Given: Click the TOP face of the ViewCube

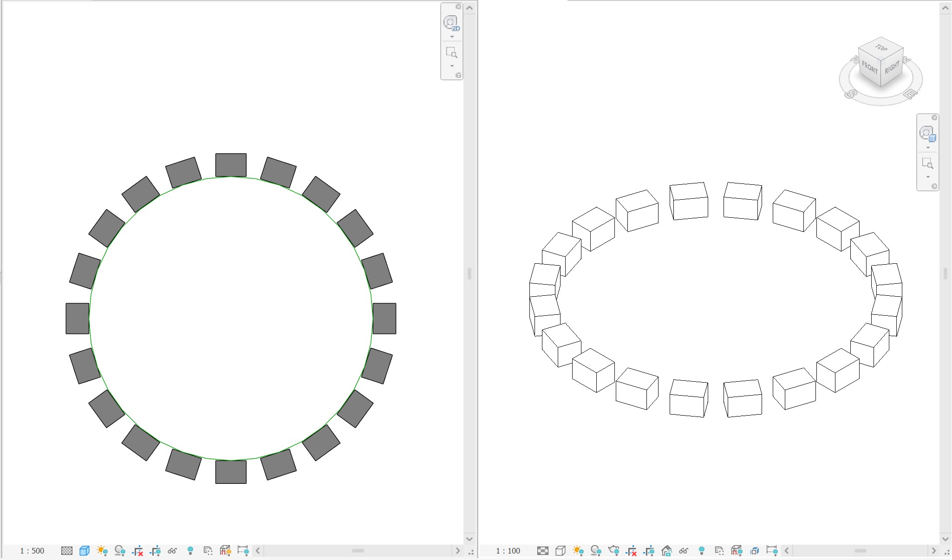Looking at the screenshot, I should (x=881, y=48).
